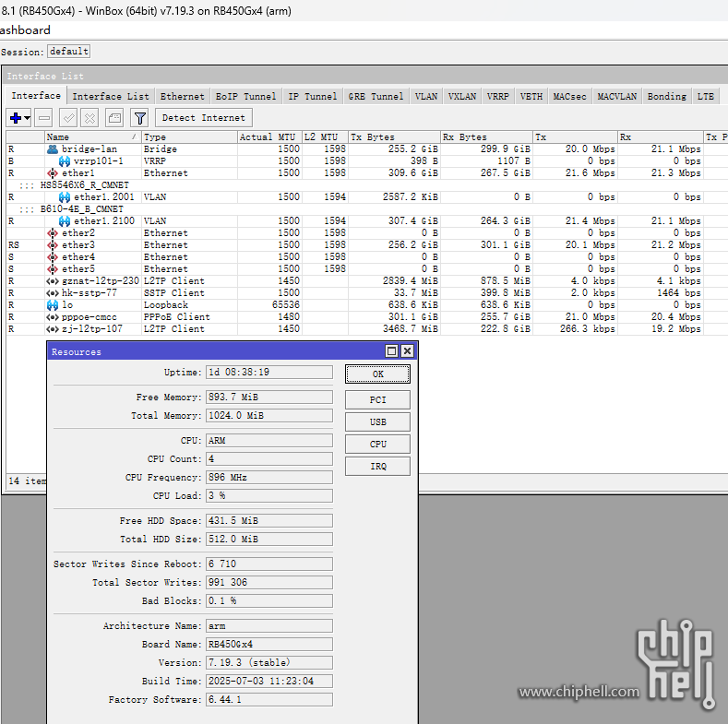The image size is (728, 724).
Task: Click the PPPoE Client type cell
Action: [189, 317]
